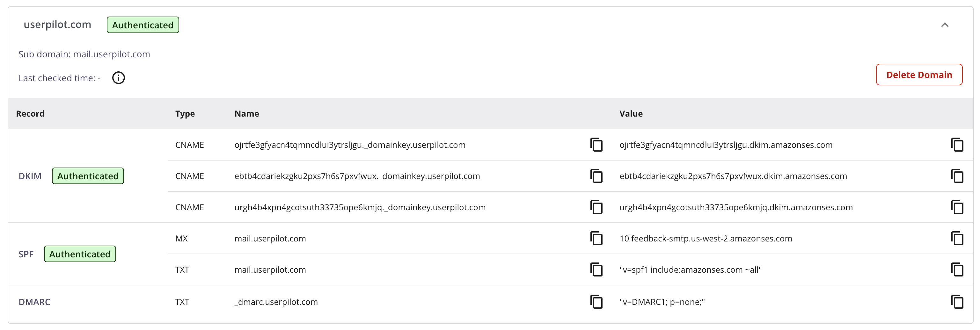The image size is (980, 330).
Task: Copy name urgh4b4xpn4g..._domainkey.userpilot.com
Action: pos(596,207)
